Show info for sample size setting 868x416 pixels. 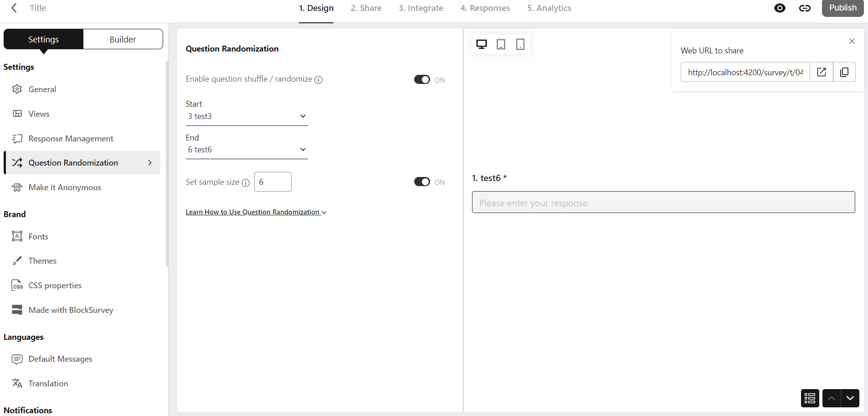tap(246, 183)
